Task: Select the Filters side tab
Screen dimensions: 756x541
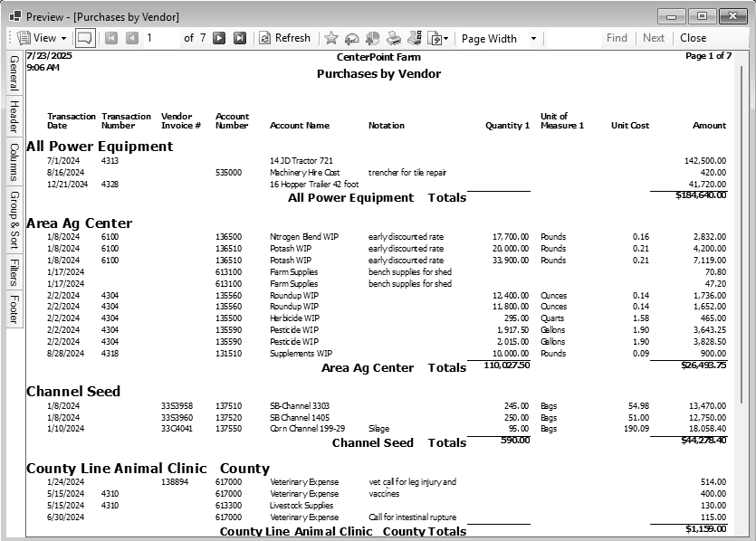Action: click(14, 272)
